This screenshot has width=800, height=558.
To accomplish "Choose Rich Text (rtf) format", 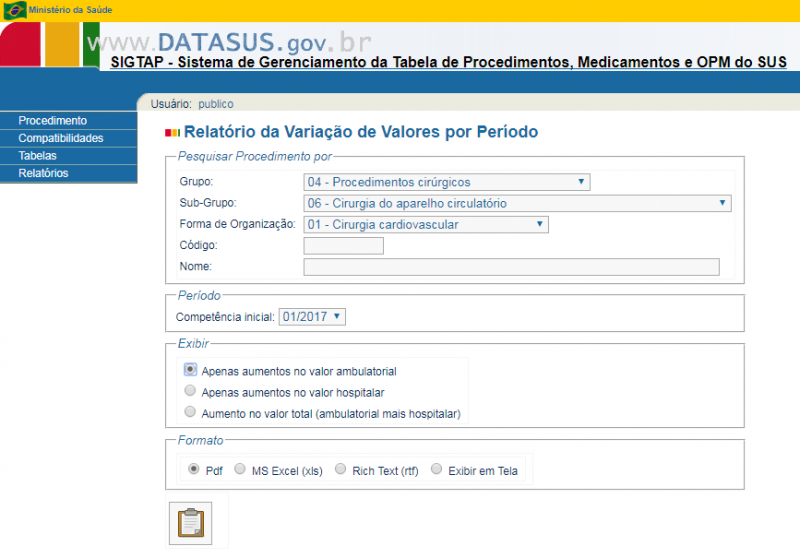I will 340,468.
